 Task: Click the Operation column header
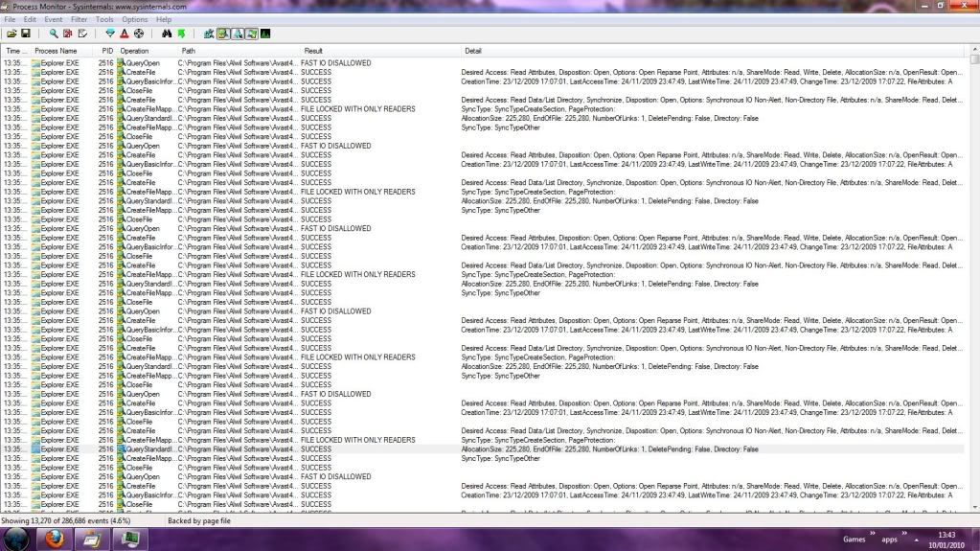pos(148,51)
